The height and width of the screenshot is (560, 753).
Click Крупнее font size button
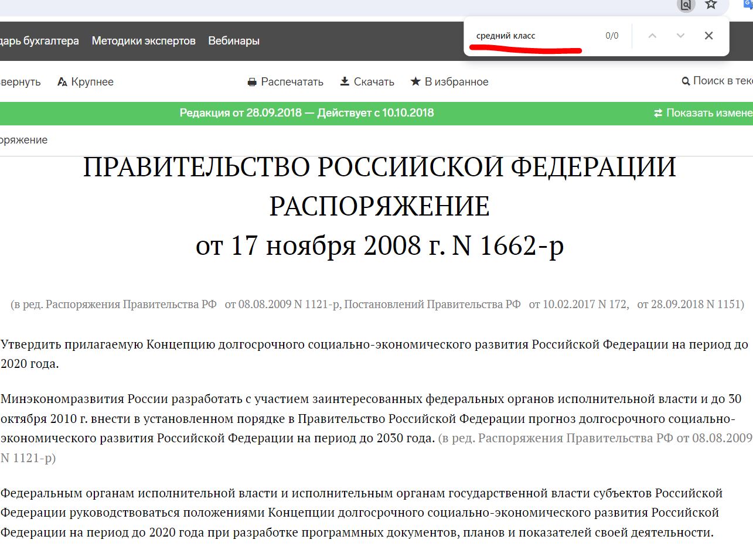[x=86, y=82]
